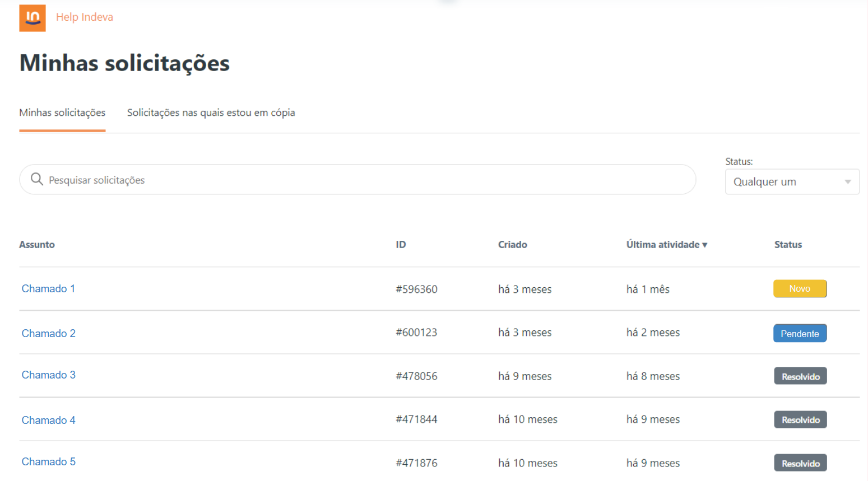Open the Chamado 1 request
Image resolution: width=868 pixels, height=481 pixels.
[x=48, y=289]
